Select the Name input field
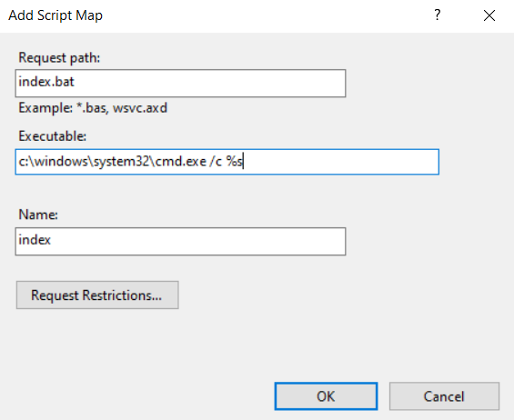Screen dimensions: 514x420 (x=180, y=241)
